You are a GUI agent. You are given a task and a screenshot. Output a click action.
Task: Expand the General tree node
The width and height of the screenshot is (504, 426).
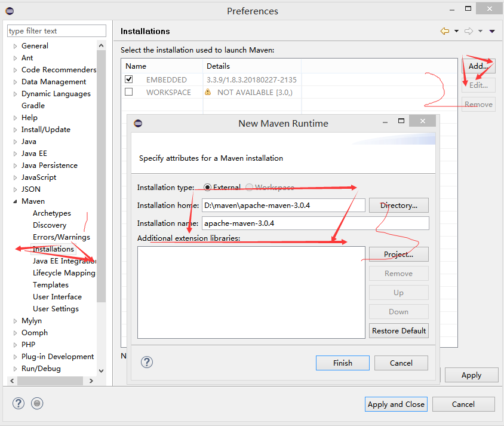(15, 46)
